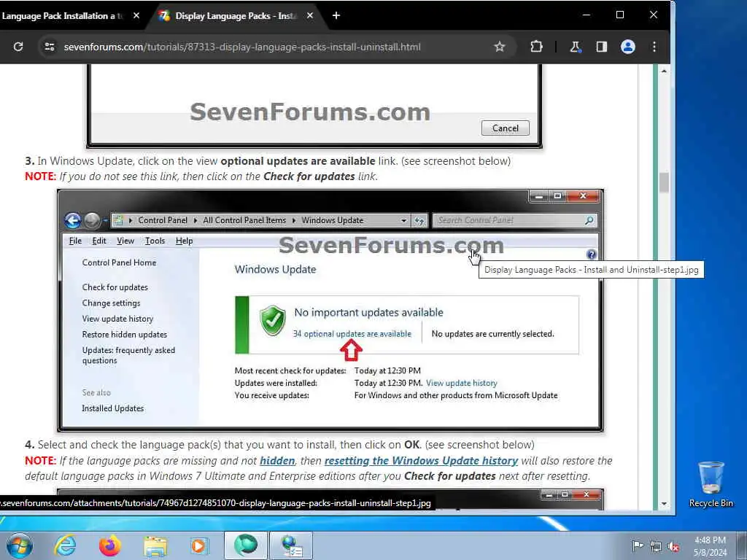The width and height of the screenshot is (747, 560).
Task: Launch Internet Explorer from taskbar
Action: [65, 545]
